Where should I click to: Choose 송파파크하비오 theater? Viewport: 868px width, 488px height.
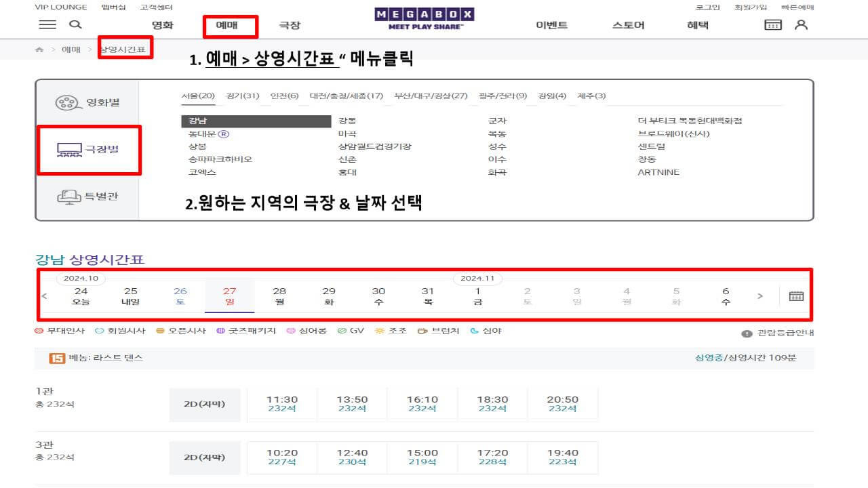click(220, 160)
